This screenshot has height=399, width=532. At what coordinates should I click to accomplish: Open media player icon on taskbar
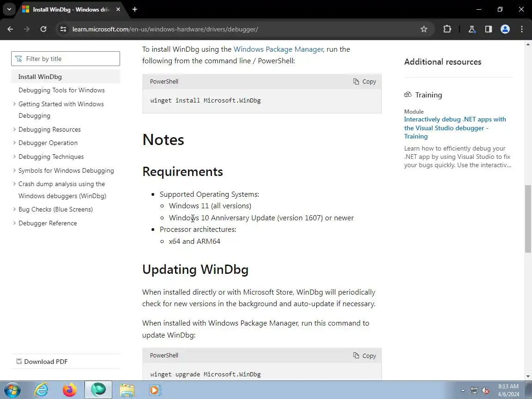pos(154,390)
